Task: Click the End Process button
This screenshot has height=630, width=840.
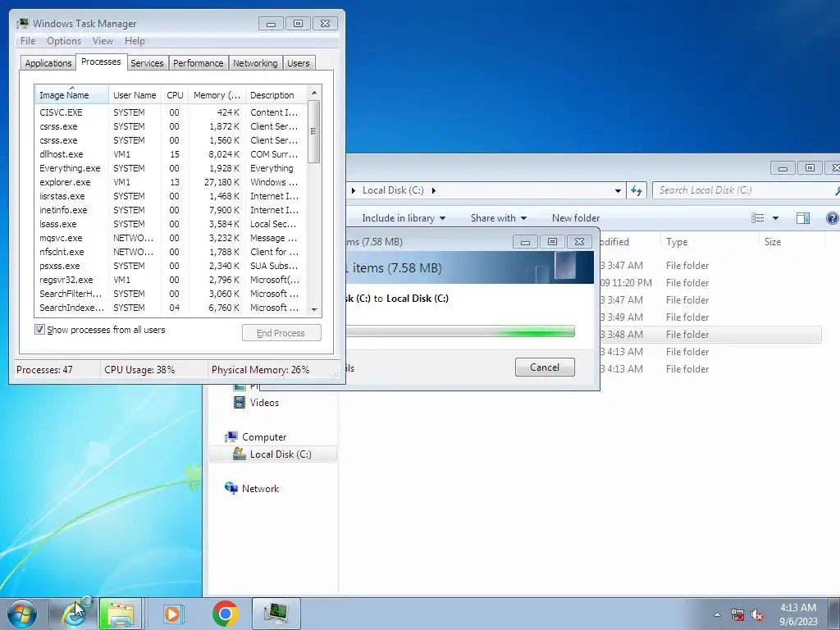Action: coord(281,333)
